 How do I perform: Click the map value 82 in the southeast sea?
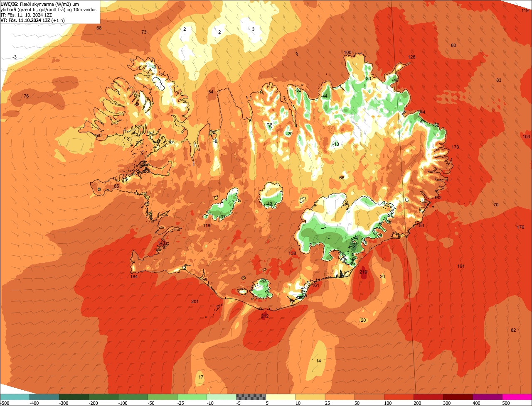click(513, 330)
